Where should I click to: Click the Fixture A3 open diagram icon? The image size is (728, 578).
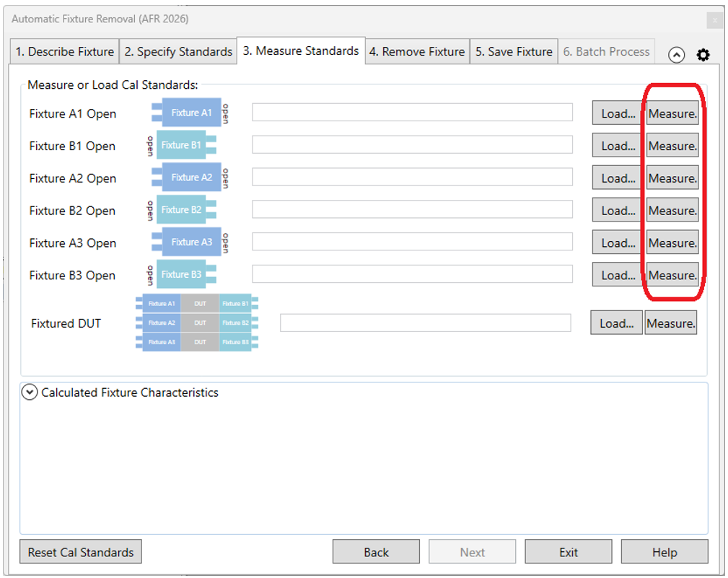pos(190,242)
